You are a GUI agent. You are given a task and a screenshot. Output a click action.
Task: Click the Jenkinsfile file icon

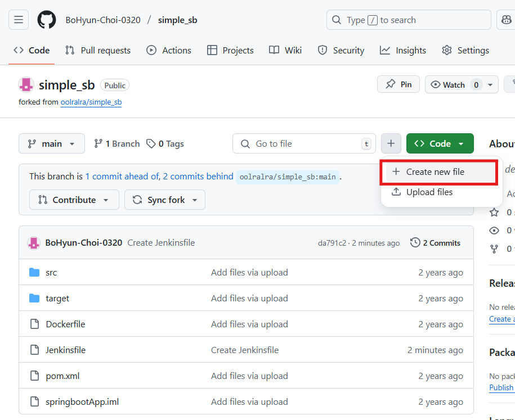tap(34, 350)
